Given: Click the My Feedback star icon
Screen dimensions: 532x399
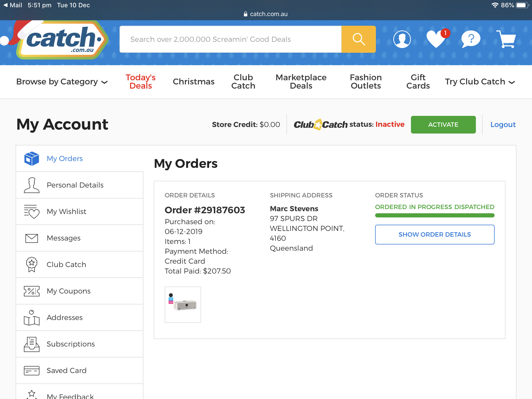Looking at the screenshot, I should point(31,394).
